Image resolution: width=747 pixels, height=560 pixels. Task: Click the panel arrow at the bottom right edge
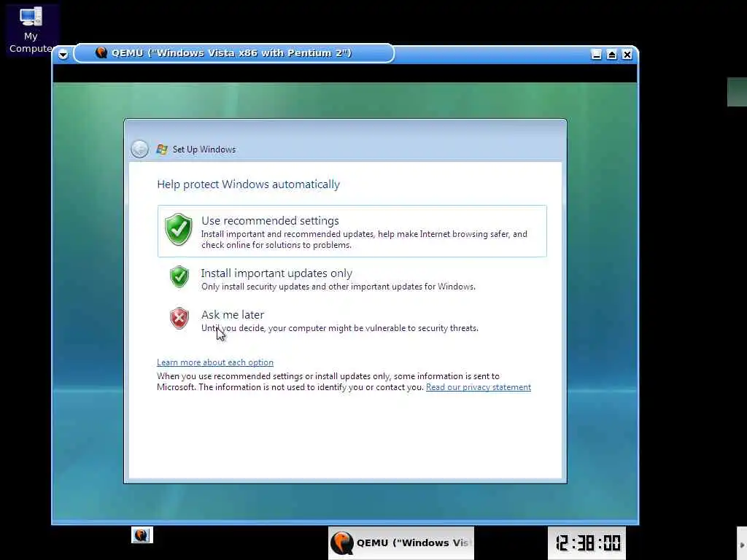[x=742, y=545]
